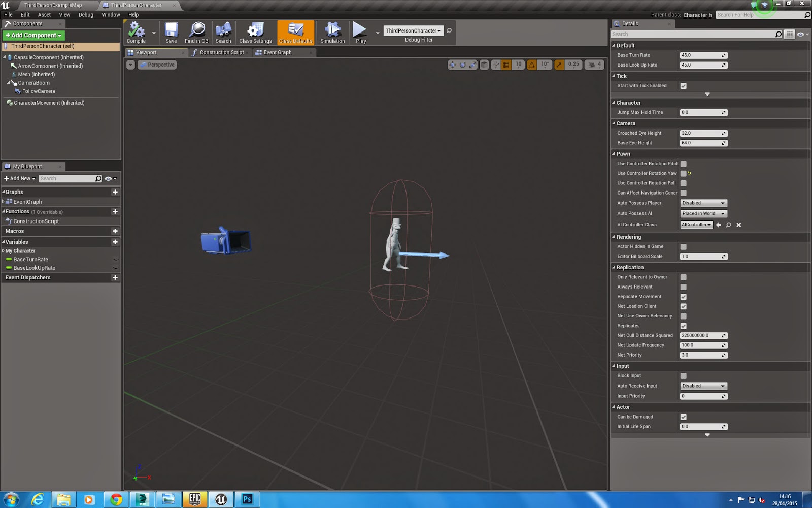Browse to AI Controller Class with the magnifier

point(729,225)
